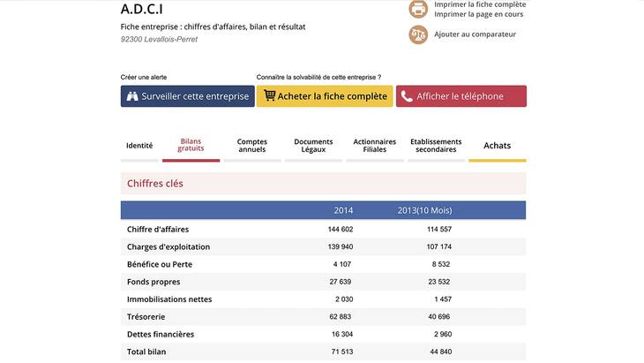Click the value 139 940
Screen dimensions: 644x363
click(x=341, y=246)
